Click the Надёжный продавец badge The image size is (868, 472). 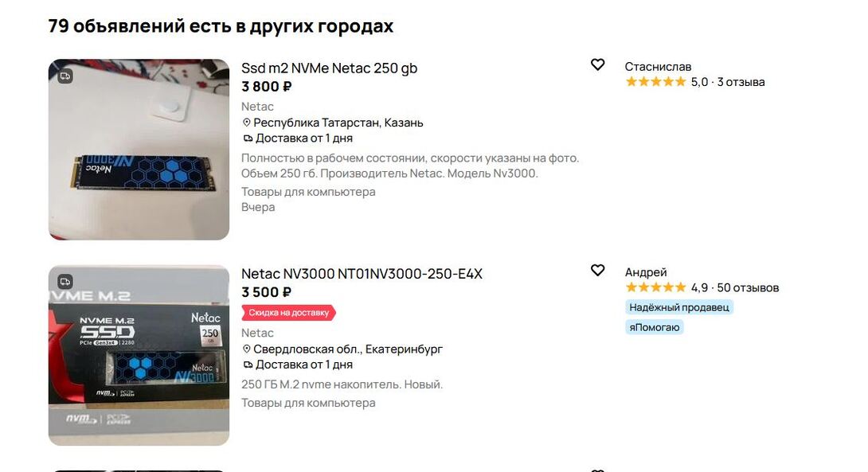pyautogui.click(x=678, y=307)
